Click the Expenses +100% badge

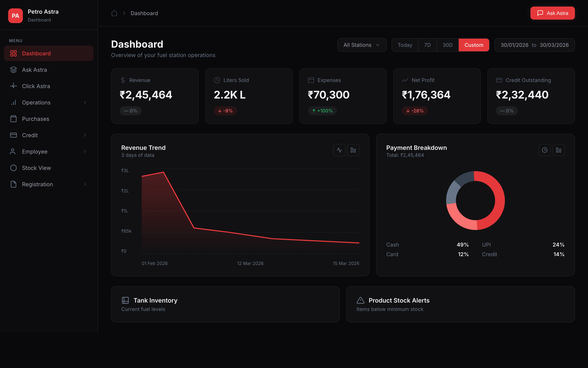tap(322, 111)
